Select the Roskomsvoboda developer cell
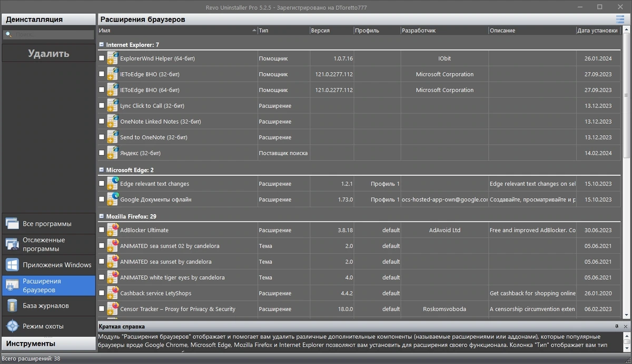This screenshot has width=632, height=364. 445,309
